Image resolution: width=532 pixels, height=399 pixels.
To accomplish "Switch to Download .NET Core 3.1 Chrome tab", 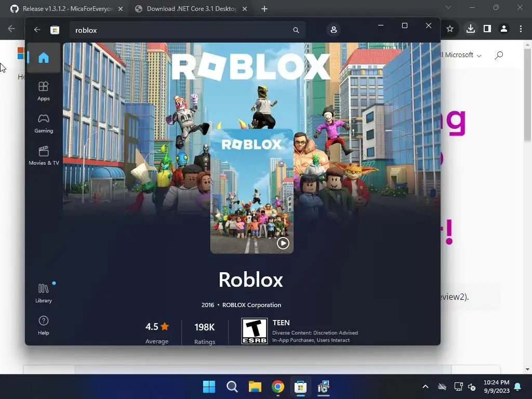I will point(191,9).
